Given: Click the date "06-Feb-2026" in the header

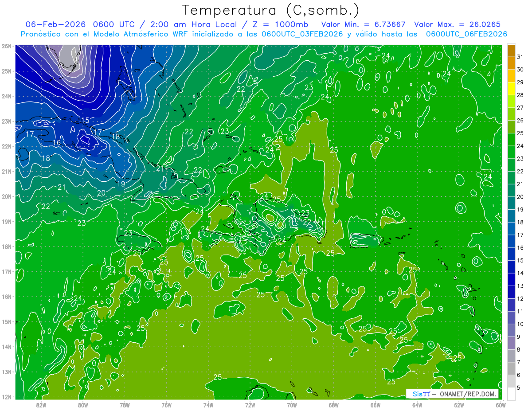Looking at the screenshot, I should pyautogui.click(x=55, y=24).
